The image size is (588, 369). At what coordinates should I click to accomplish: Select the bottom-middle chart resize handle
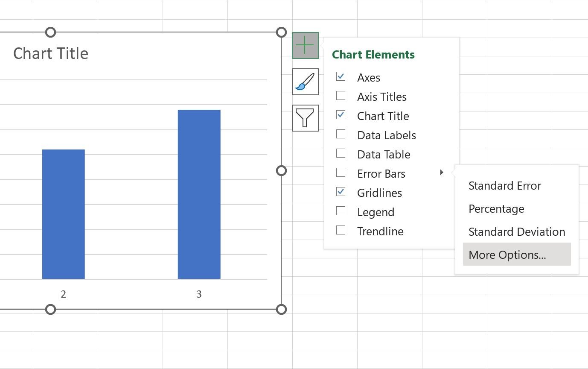tap(50, 309)
